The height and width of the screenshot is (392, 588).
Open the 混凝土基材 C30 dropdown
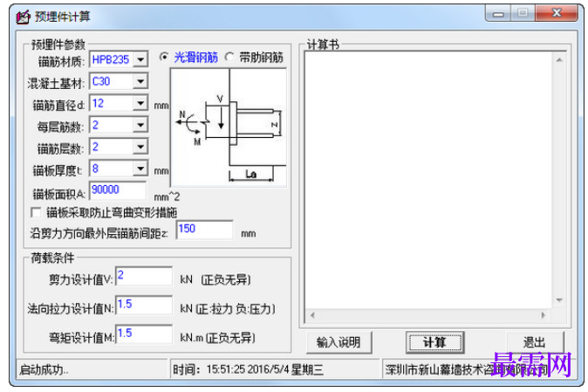[x=140, y=81]
